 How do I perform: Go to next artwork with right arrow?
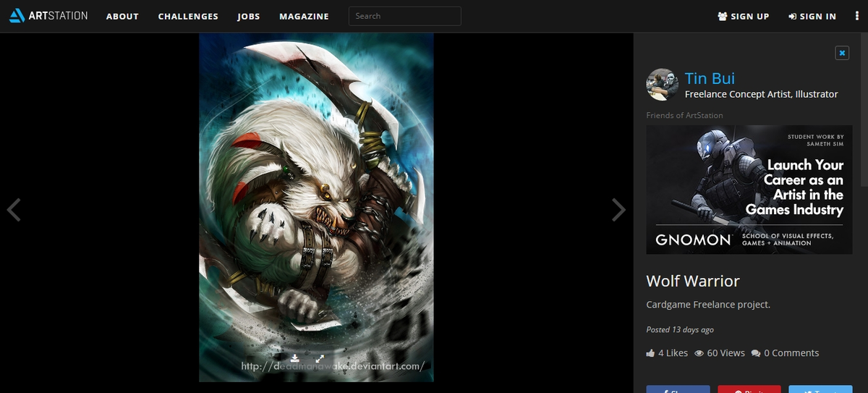tap(618, 209)
